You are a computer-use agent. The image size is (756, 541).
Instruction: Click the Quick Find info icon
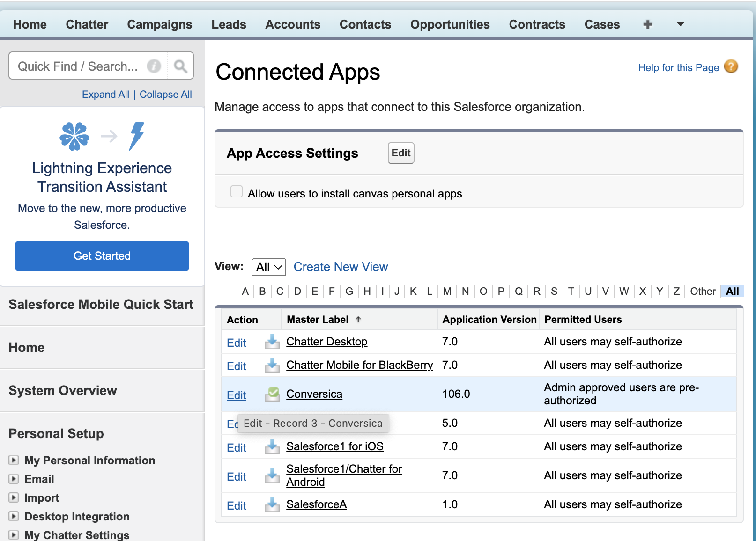(x=154, y=66)
